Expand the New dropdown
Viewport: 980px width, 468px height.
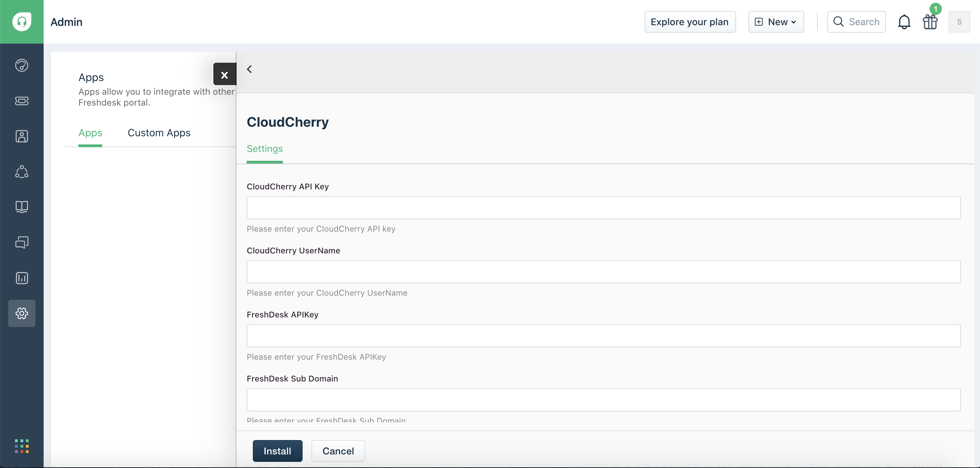click(x=776, y=22)
